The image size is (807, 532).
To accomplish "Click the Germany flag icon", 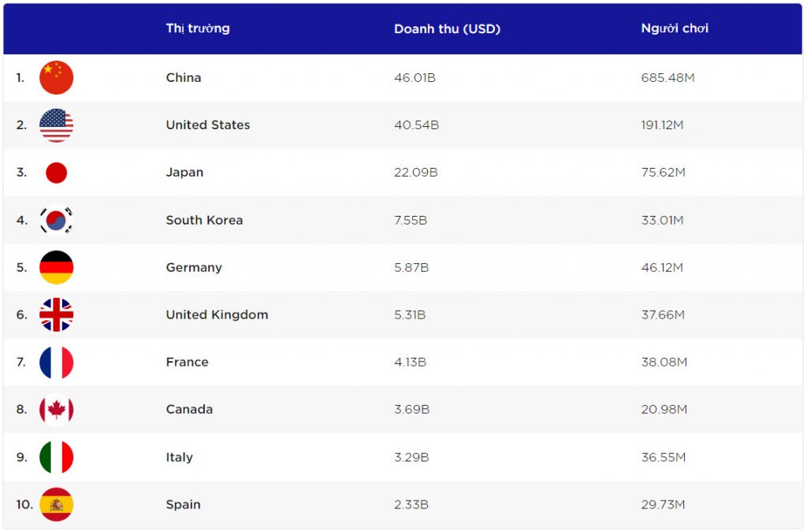I will pos(56,267).
